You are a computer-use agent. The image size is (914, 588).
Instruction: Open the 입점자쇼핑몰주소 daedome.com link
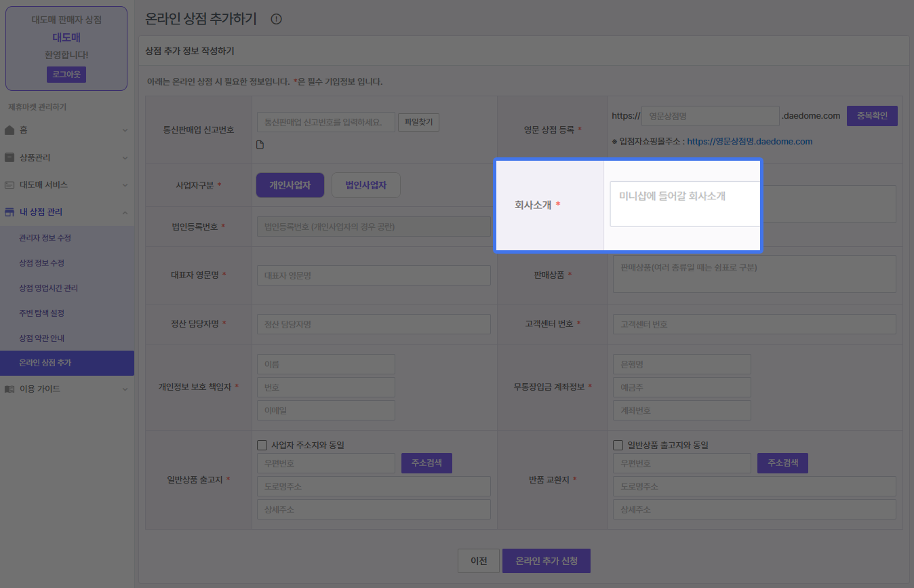click(x=749, y=142)
